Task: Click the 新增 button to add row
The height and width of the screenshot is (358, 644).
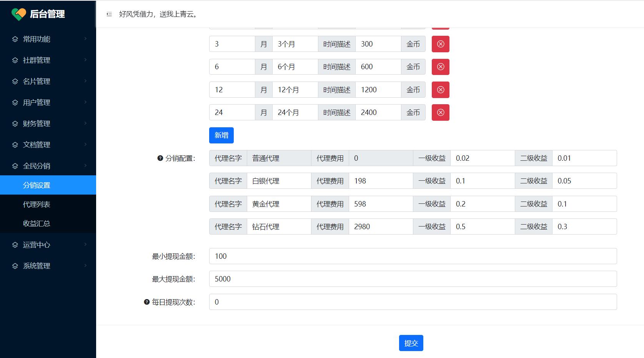Action: (221, 135)
